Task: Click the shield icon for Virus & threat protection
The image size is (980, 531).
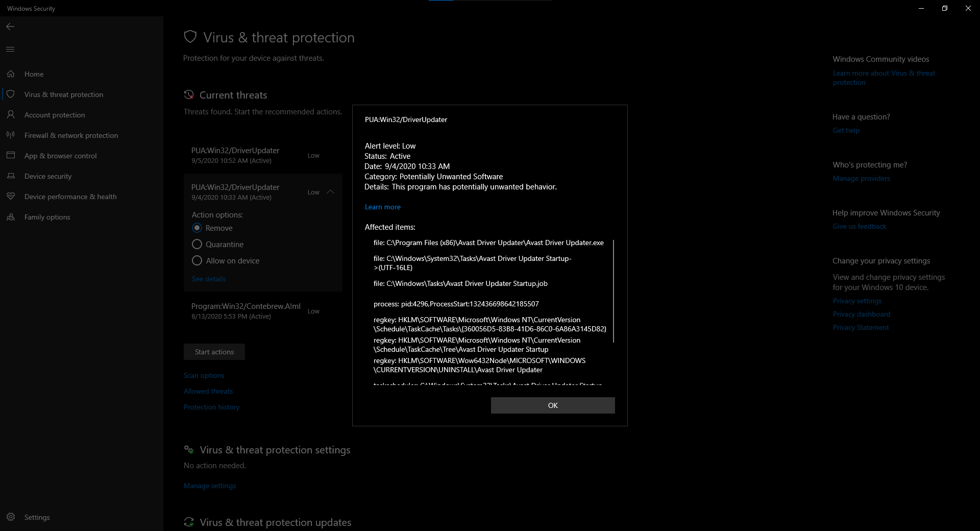Action: (x=11, y=94)
